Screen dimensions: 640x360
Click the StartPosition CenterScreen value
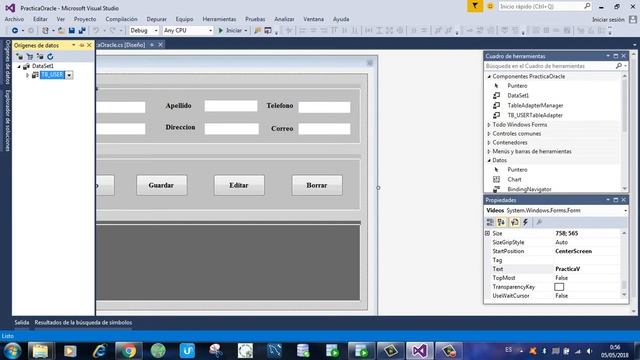(573, 251)
